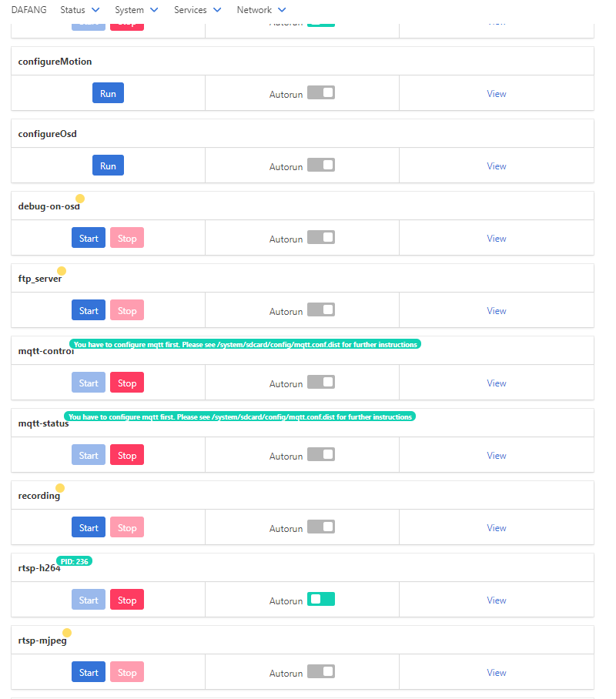Enable Autorun for the recording service

coord(321,526)
